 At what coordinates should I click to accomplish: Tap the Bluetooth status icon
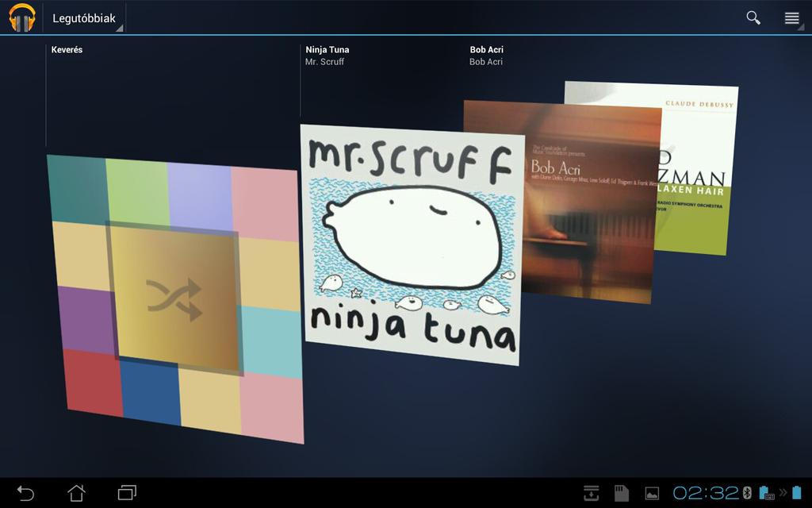(747, 492)
